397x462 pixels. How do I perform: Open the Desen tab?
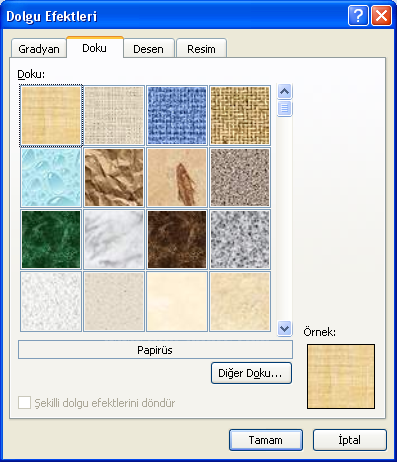[x=149, y=49]
